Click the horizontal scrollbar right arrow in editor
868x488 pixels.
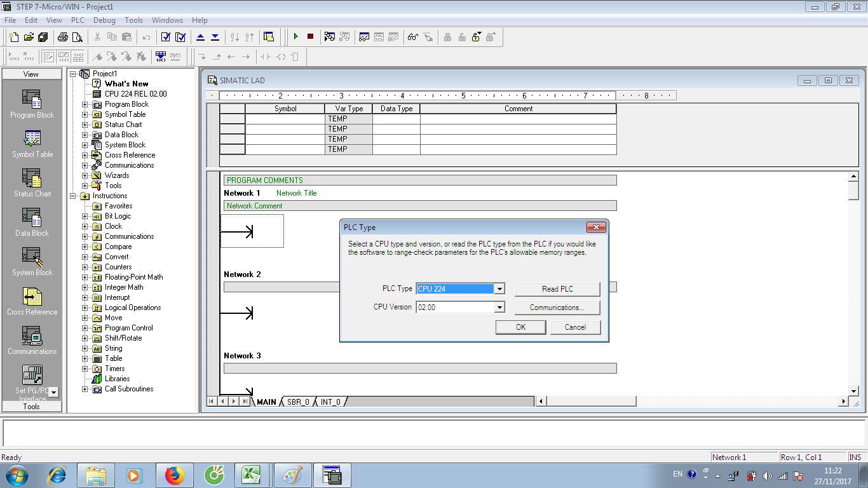[x=844, y=402]
